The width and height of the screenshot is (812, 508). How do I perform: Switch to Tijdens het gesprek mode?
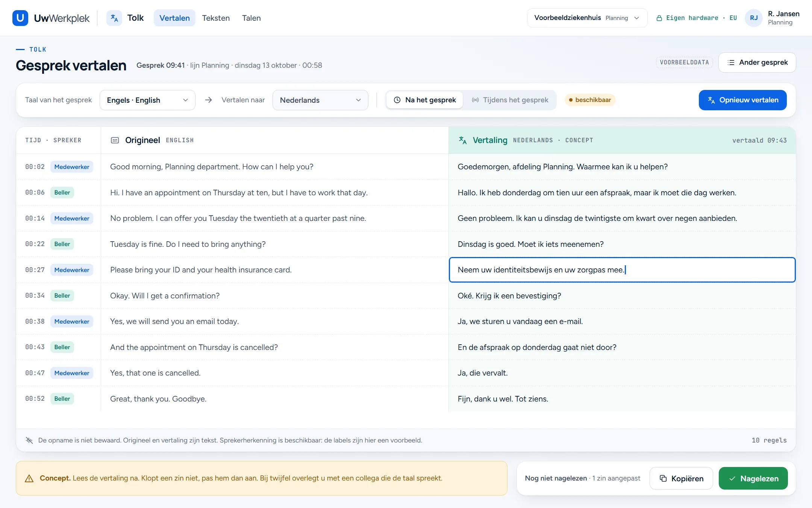coord(510,100)
